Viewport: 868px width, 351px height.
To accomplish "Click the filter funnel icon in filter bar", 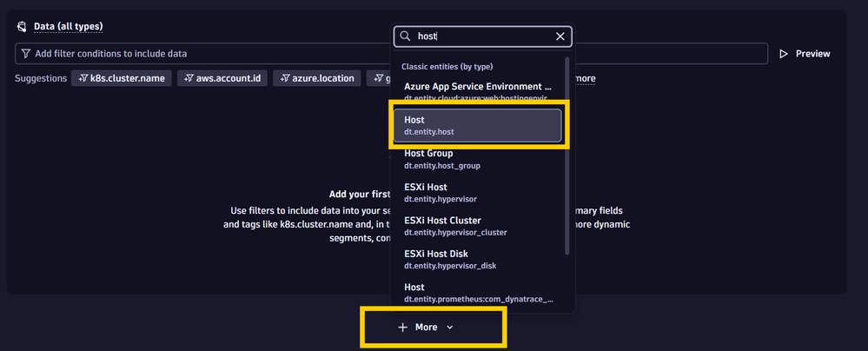I will (26, 54).
